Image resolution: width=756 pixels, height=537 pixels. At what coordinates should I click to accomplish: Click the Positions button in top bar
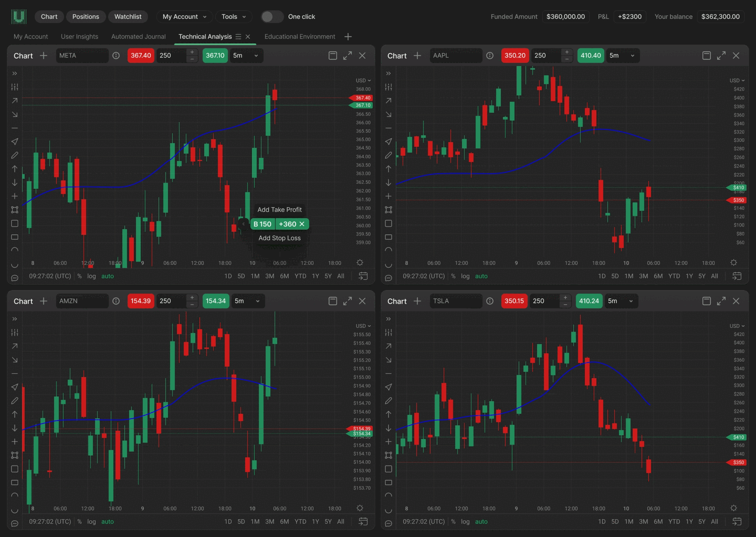(85, 17)
